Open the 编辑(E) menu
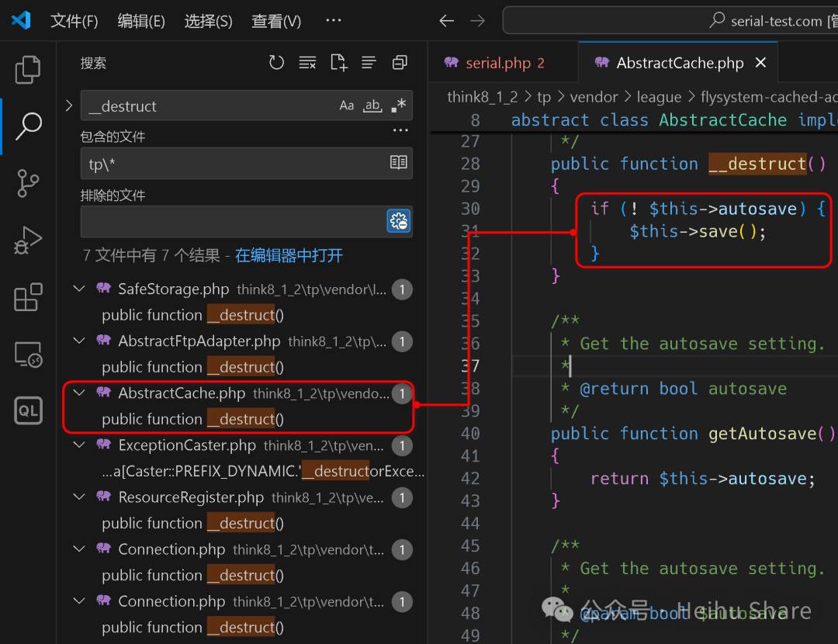Viewport: 838px width, 644px height. [x=141, y=21]
